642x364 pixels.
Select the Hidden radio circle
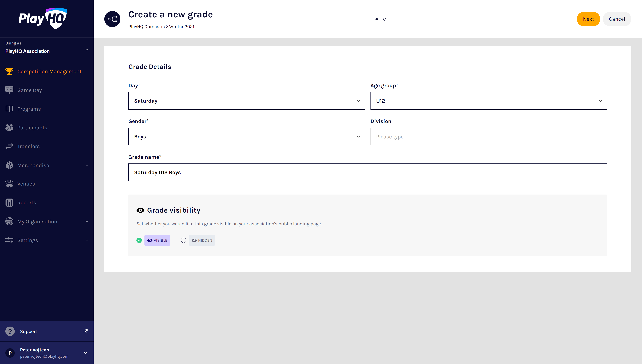pyautogui.click(x=184, y=240)
